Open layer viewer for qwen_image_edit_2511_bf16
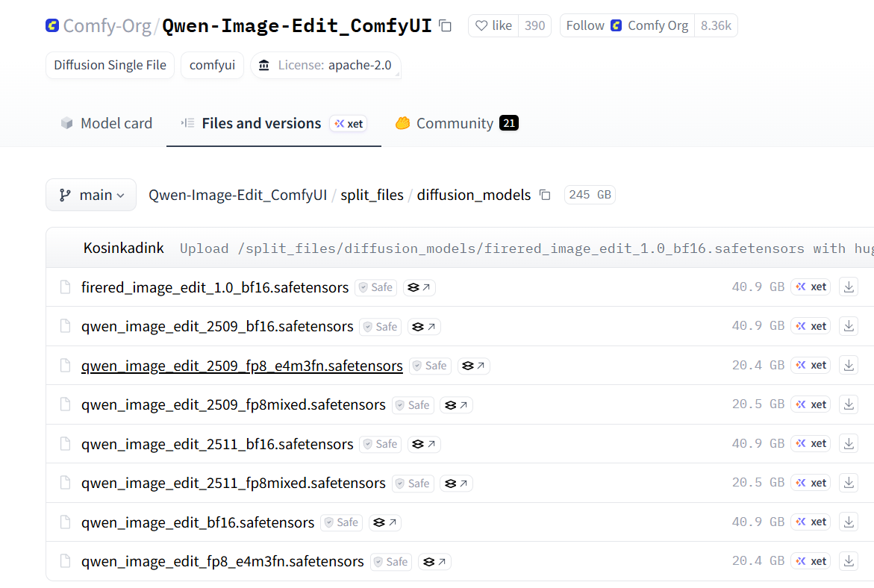This screenshot has height=588, width=874. (x=424, y=444)
